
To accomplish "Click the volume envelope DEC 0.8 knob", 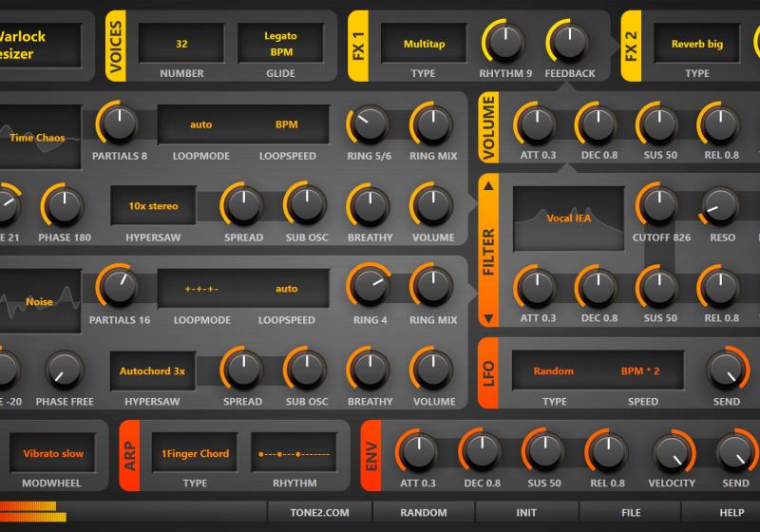I will coord(598,124).
